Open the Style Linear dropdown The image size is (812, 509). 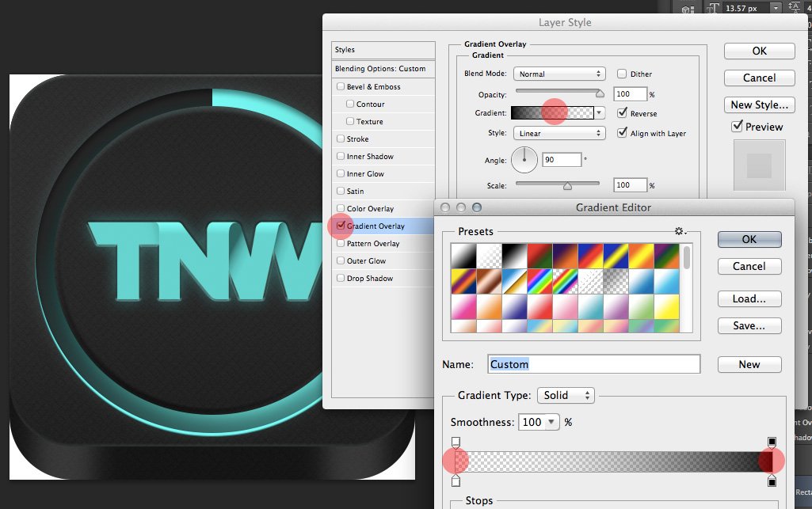559,133
